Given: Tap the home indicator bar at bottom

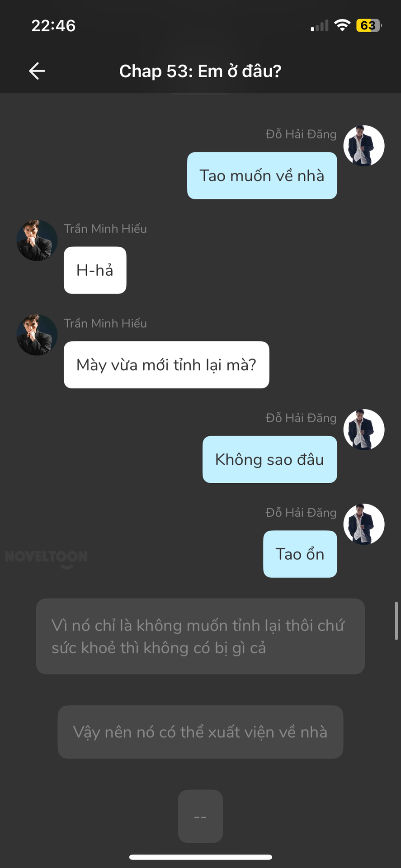Looking at the screenshot, I should (x=200, y=857).
